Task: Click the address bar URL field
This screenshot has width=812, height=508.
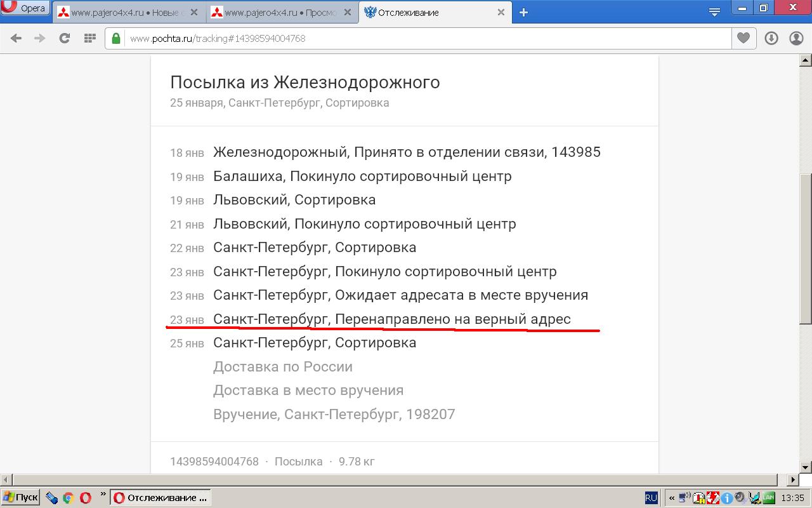Action: (x=419, y=38)
